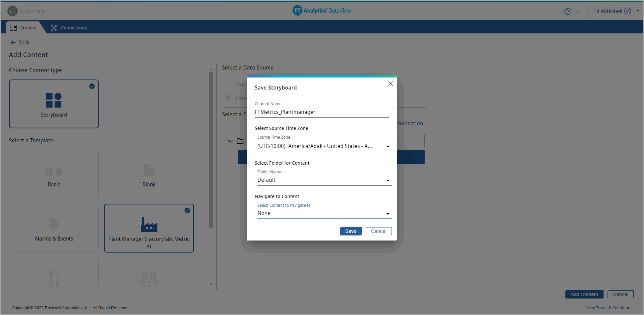644x315 pixels.
Task: Select the 'Use' data source radio button
Action: pyautogui.click(x=228, y=84)
